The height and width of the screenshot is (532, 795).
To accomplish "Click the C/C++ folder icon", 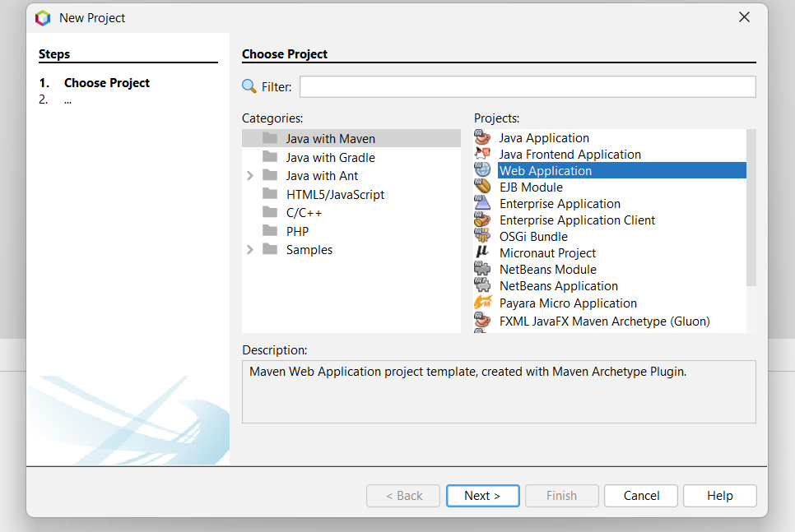I will [x=270, y=212].
